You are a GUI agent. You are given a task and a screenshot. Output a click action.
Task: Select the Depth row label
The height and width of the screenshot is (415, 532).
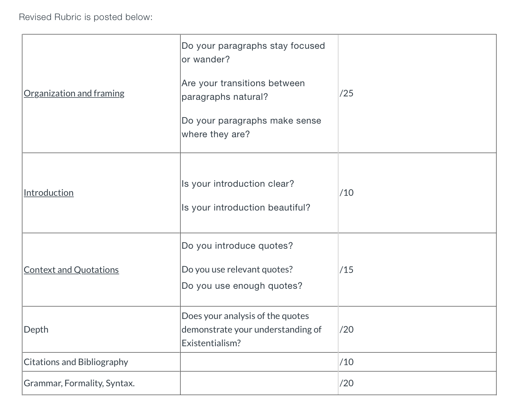36,330
